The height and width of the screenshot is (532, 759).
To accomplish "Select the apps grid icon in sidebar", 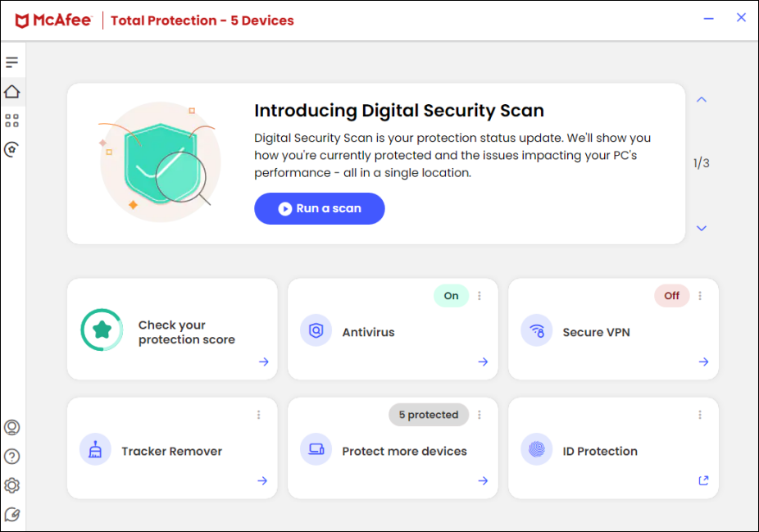I will [12, 120].
